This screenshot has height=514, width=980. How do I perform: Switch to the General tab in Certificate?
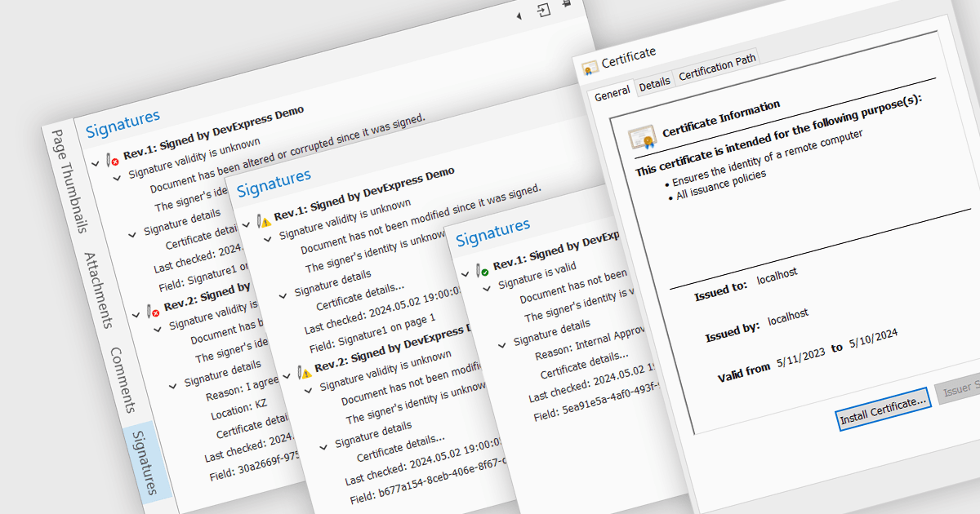pyautogui.click(x=612, y=94)
